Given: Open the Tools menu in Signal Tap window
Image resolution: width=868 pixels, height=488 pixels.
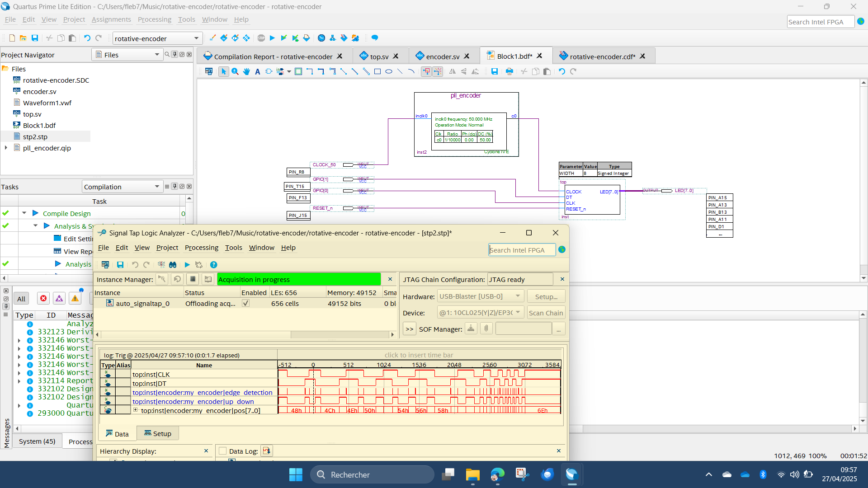Looking at the screenshot, I should point(233,248).
